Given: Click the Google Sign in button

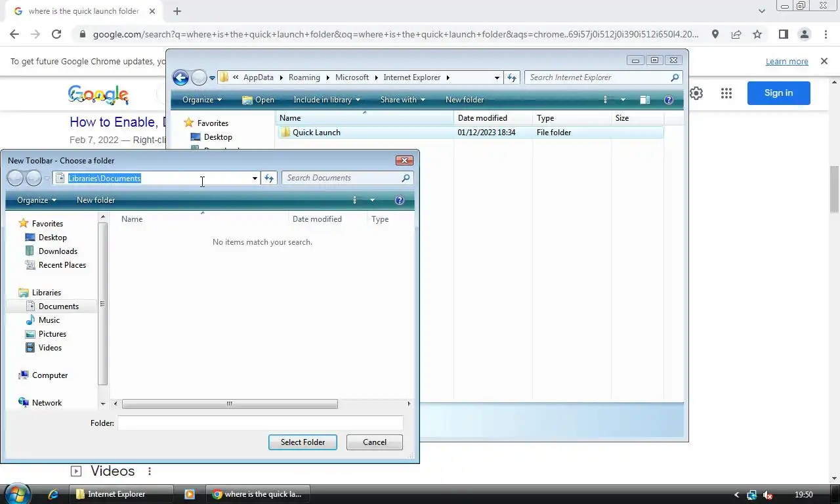Looking at the screenshot, I should click(778, 93).
